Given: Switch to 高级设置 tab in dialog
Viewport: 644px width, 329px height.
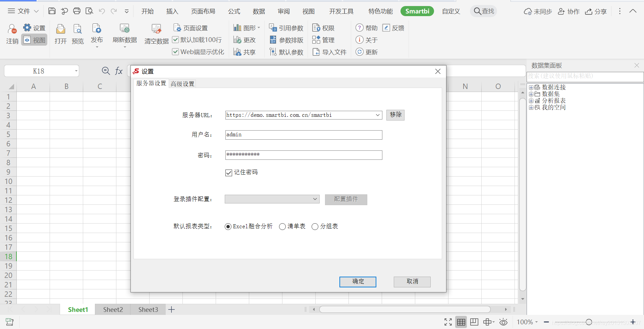Looking at the screenshot, I should 182,84.
